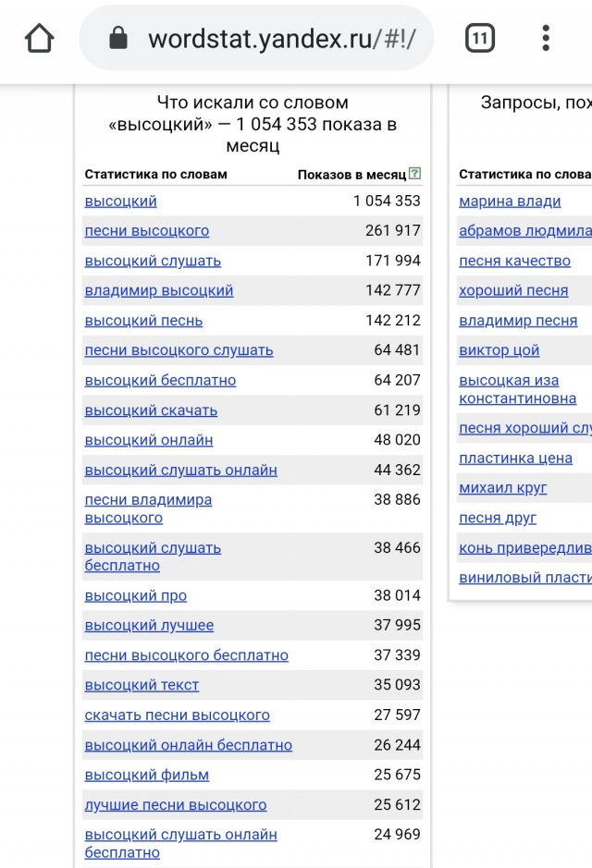The width and height of the screenshot is (592, 868).
Task: Click the 'Статистика по словам' header in left table
Action: click(x=155, y=175)
